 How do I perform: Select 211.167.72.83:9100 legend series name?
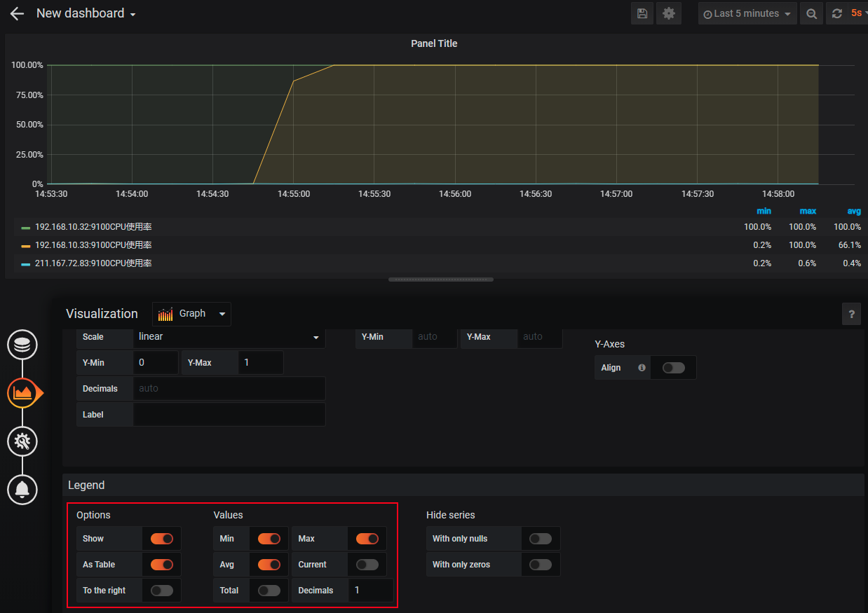(93, 263)
